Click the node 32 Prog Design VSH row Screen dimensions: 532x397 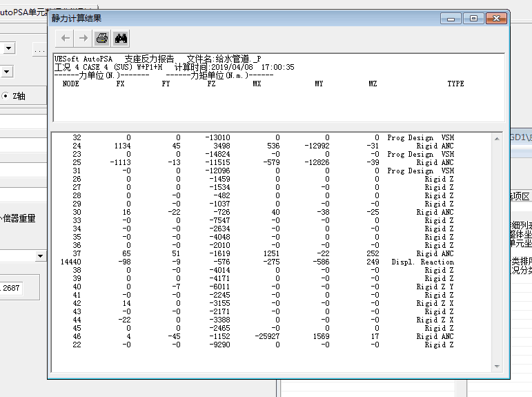[262, 138]
